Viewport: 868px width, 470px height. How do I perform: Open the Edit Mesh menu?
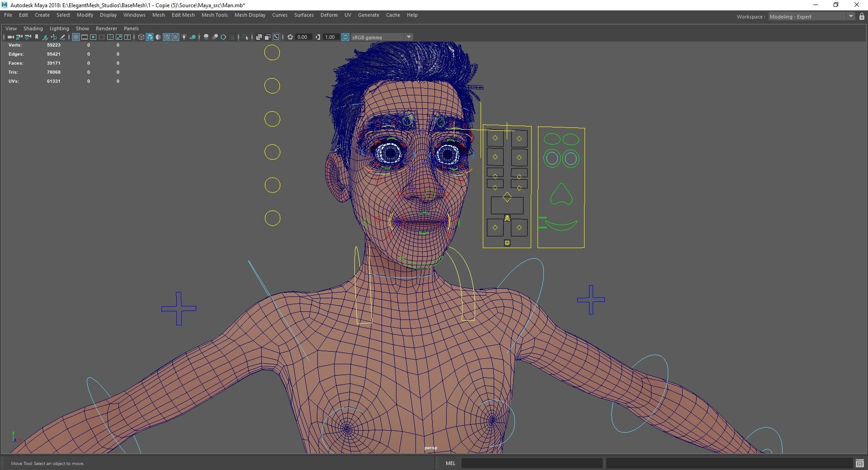pyautogui.click(x=183, y=15)
